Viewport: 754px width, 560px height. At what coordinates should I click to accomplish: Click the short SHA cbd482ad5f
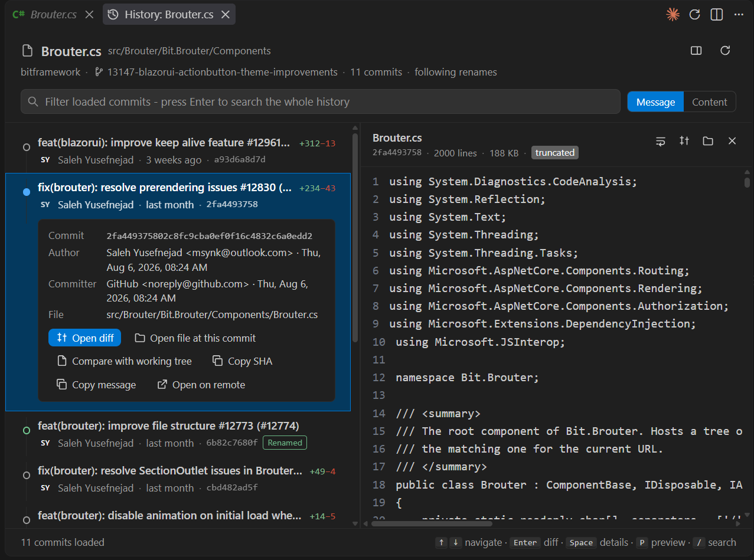pos(231,488)
